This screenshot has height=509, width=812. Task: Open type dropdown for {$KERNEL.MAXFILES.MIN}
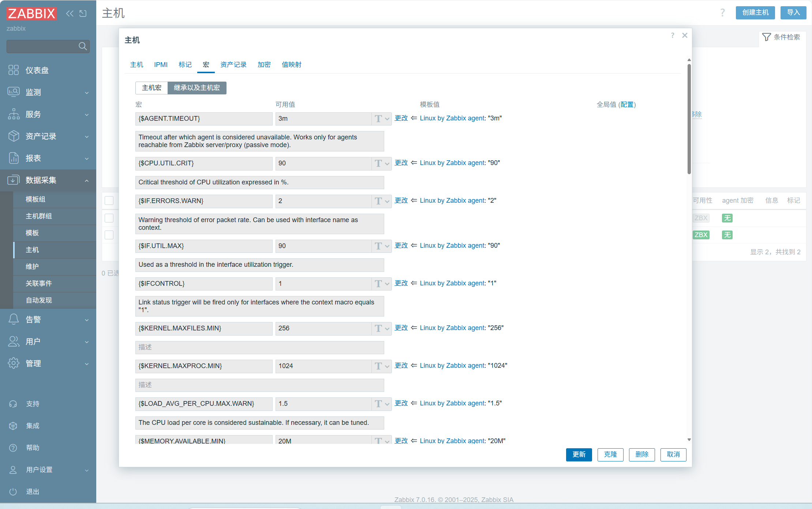coord(382,328)
